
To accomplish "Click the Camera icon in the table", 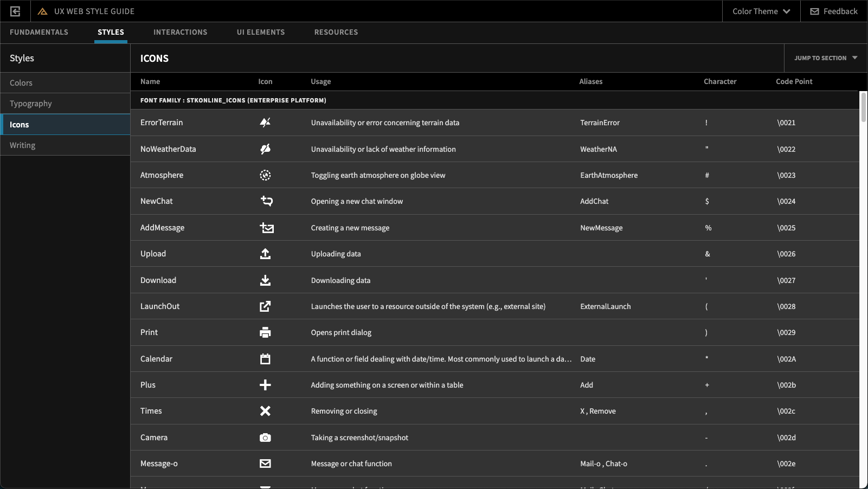I will pos(265,437).
